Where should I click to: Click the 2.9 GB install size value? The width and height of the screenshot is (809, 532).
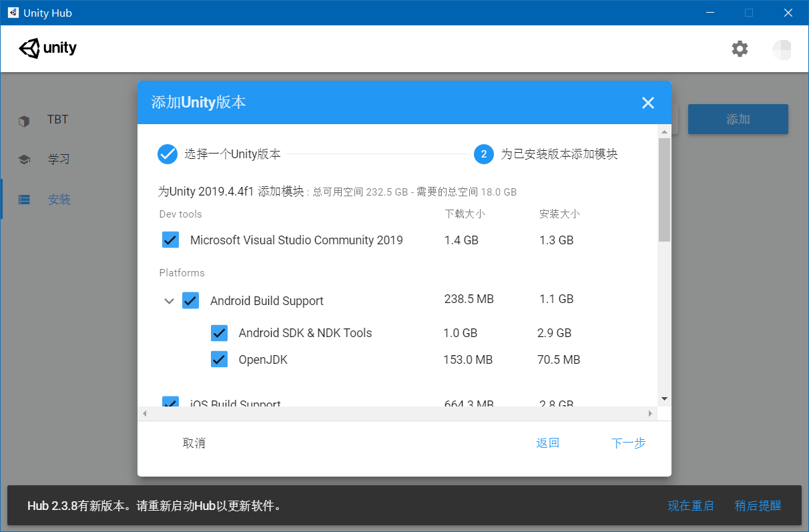pos(555,333)
